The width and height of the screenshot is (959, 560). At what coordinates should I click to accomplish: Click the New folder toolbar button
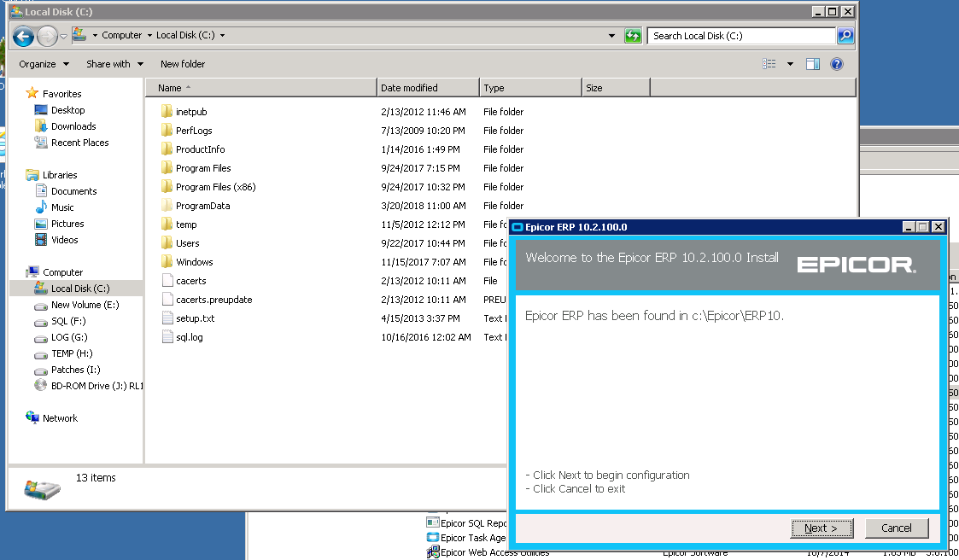tap(183, 64)
